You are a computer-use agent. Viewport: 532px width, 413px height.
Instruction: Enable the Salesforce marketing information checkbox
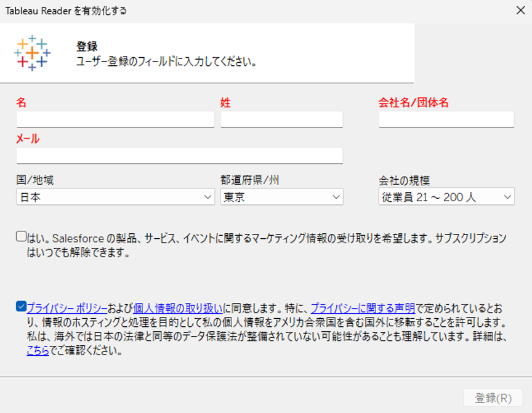pos(22,236)
